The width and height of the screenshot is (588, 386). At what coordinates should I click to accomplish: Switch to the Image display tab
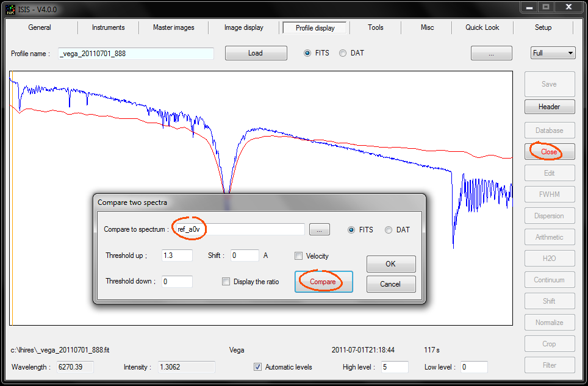pos(244,27)
